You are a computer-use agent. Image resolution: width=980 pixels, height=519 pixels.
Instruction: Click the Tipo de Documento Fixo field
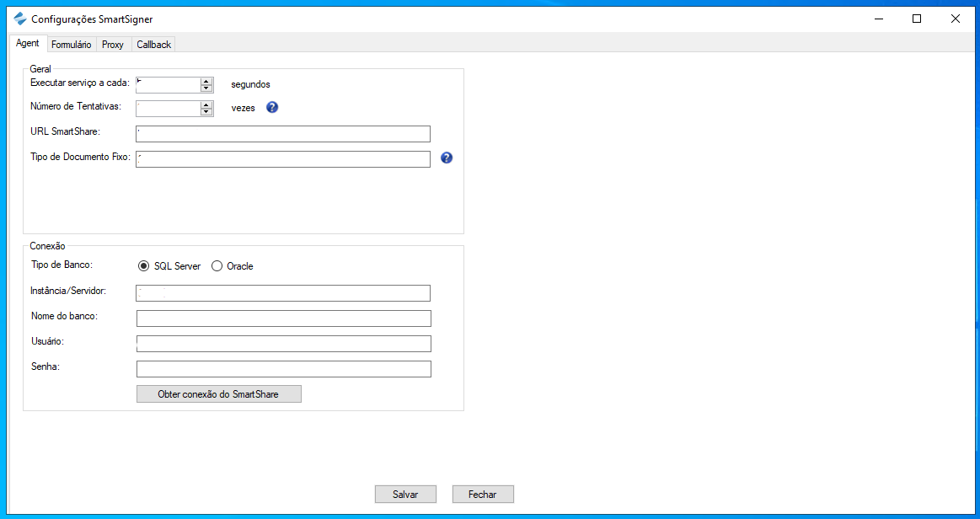click(x=283, y=159)
